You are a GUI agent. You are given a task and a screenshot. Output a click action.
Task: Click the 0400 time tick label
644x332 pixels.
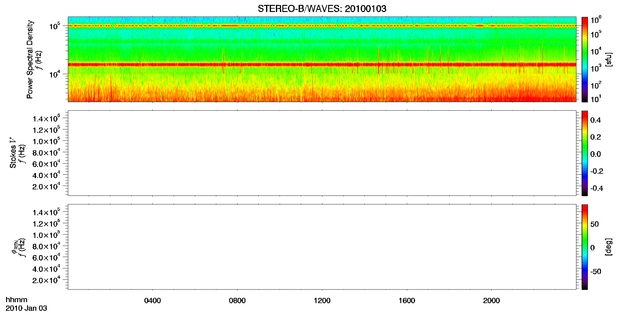coord(152,301)
